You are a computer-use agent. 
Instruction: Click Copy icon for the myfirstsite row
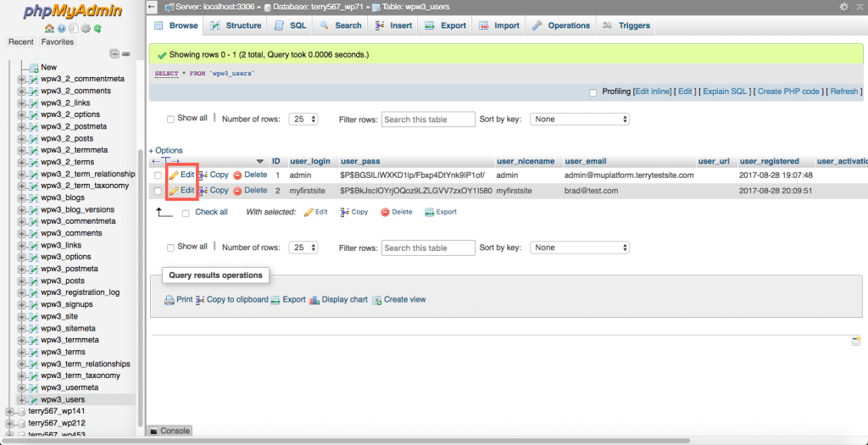pyautogui.click(x=203, y=191)
